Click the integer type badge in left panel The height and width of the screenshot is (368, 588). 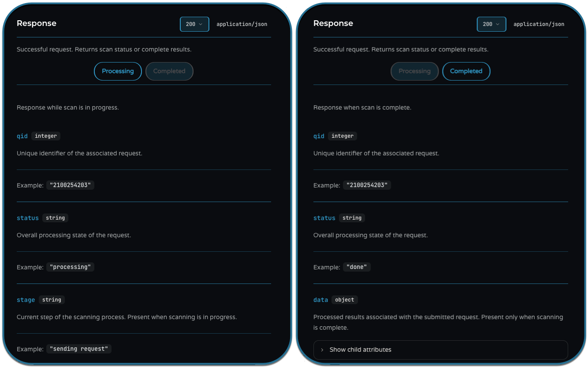point(46,136)
